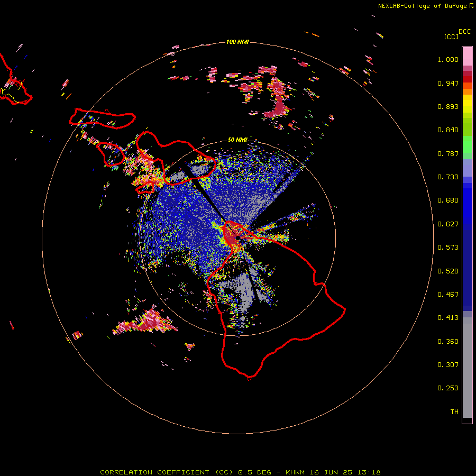Click the TH threshold label on the scale

click(x=454, y=412)
